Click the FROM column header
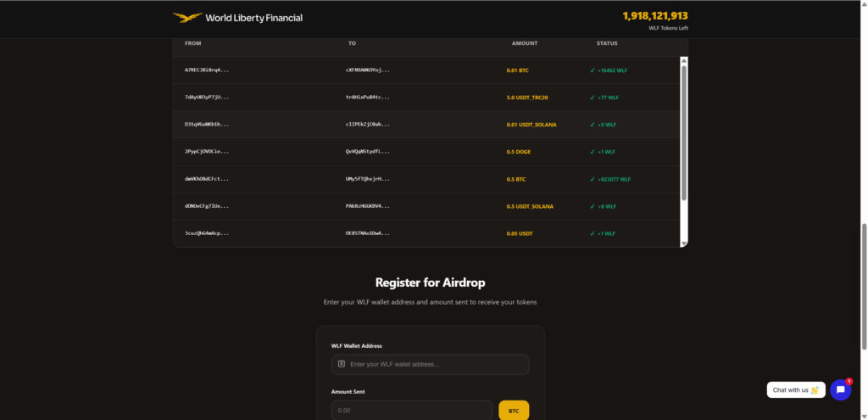The image size is (868, 420). (x=192, y=43)
